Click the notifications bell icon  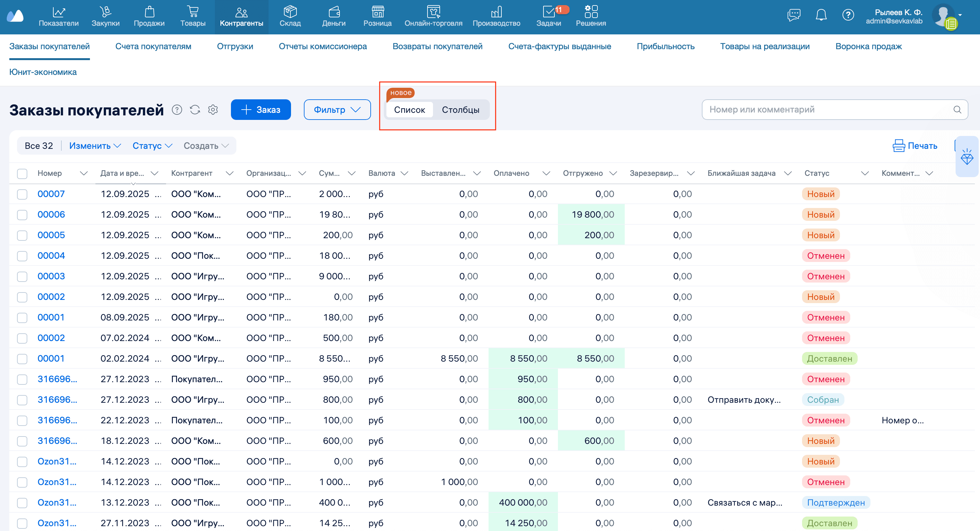(821, 15)
